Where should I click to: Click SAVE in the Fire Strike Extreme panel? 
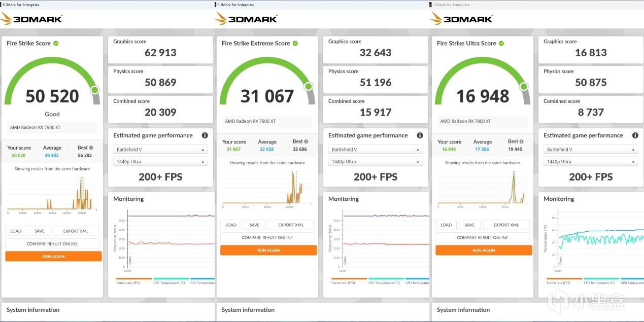[254, 225]
